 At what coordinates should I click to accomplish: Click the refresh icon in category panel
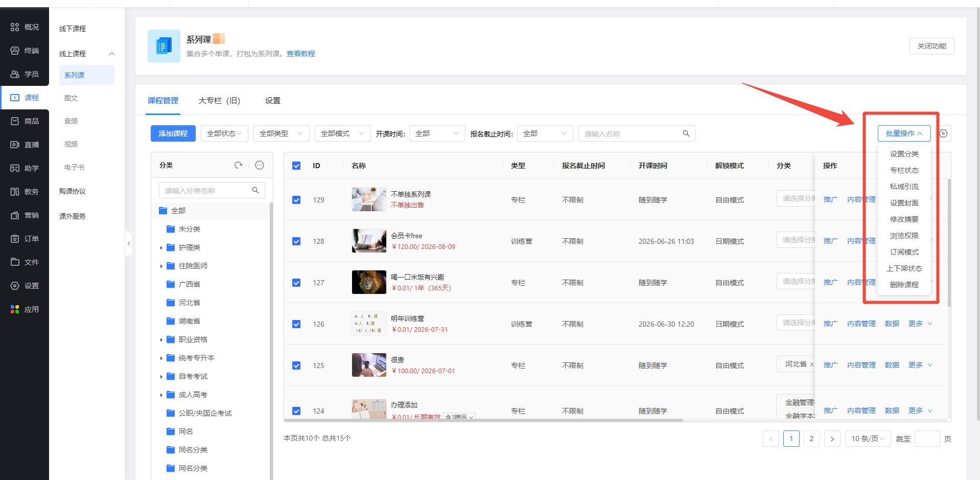click(238, 165)
